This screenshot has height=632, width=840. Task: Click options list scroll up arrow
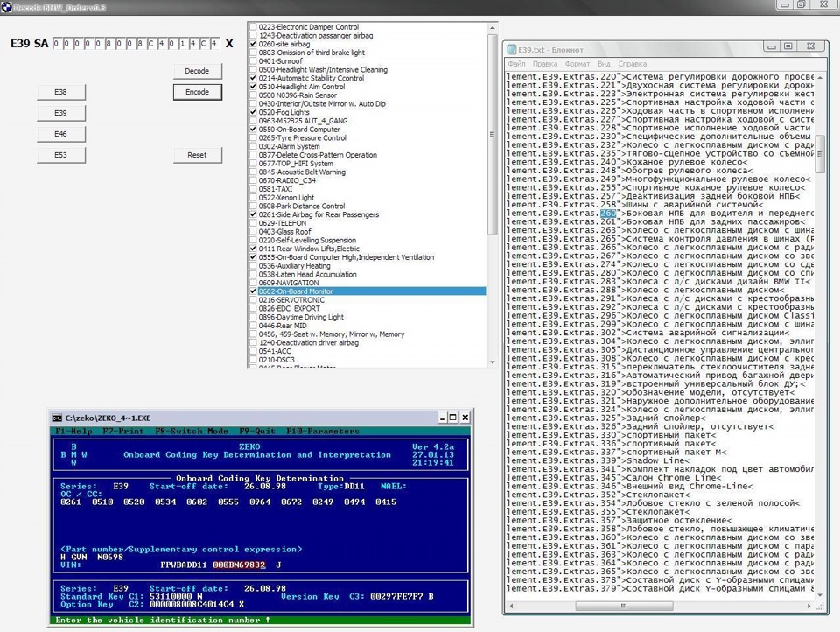pos(493,27)
